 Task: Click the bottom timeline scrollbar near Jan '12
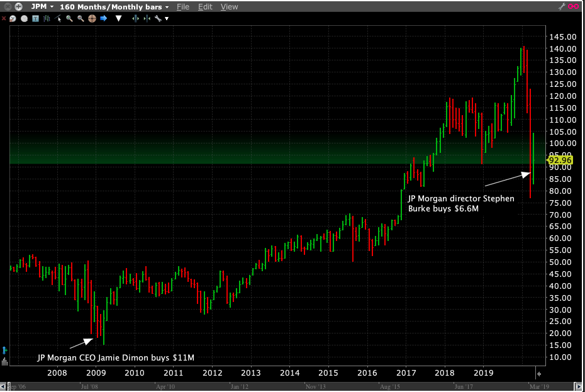(240, 386)
